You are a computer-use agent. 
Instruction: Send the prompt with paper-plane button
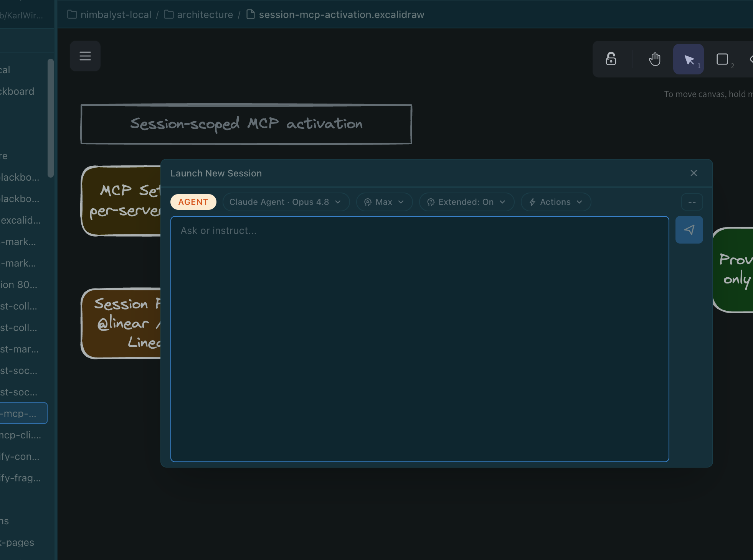coord(689,230)
